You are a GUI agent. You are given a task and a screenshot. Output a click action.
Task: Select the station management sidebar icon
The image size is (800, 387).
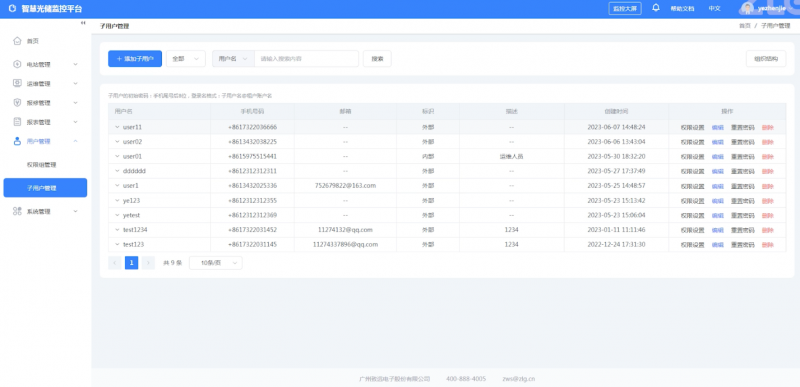pyautogui.click(x=17, y=64)
